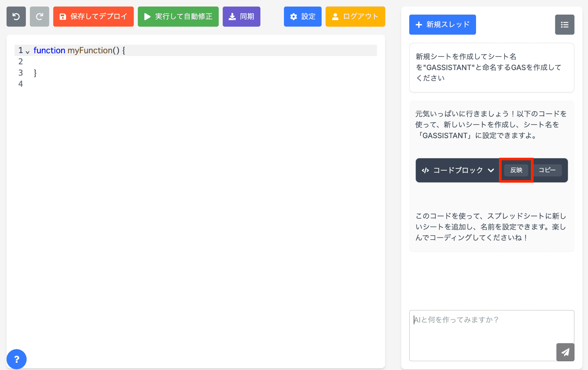The image size is (588, 370).
Task: Click the text 'function' in the code editor
Action: 49,50
